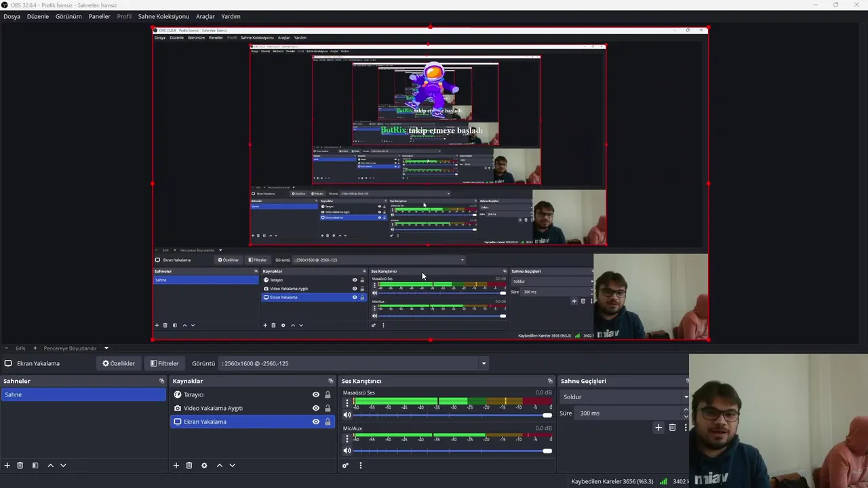Open the Görüntü display selection dropdown
This screenshot has height=488, width=868.
pos(353,363)
